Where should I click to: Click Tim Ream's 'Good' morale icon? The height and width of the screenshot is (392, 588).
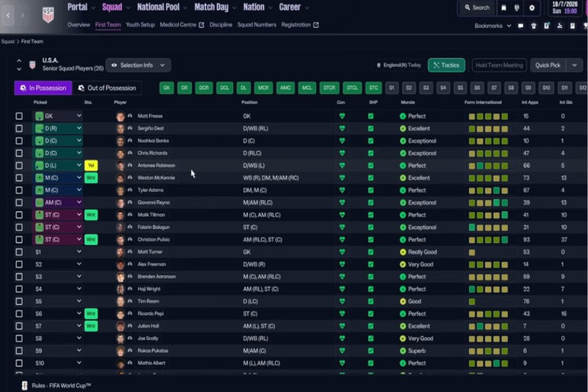pyautogui.click(x=403, y=302)
